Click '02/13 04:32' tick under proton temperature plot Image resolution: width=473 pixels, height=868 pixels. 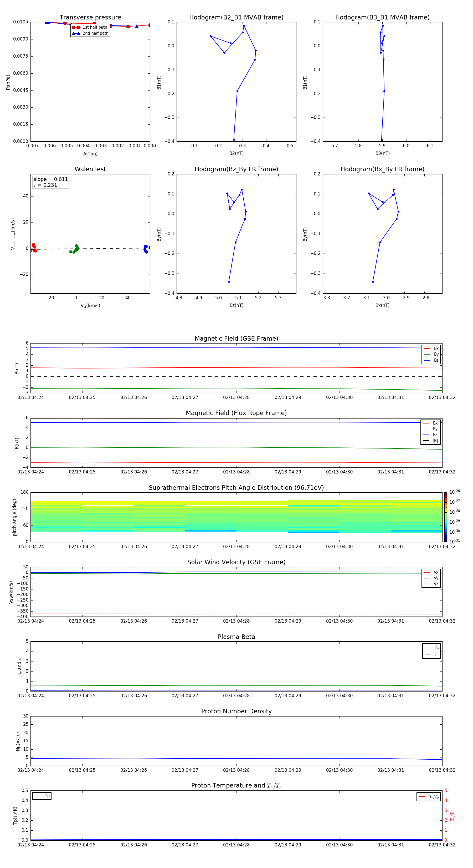[x=442, y=845]
